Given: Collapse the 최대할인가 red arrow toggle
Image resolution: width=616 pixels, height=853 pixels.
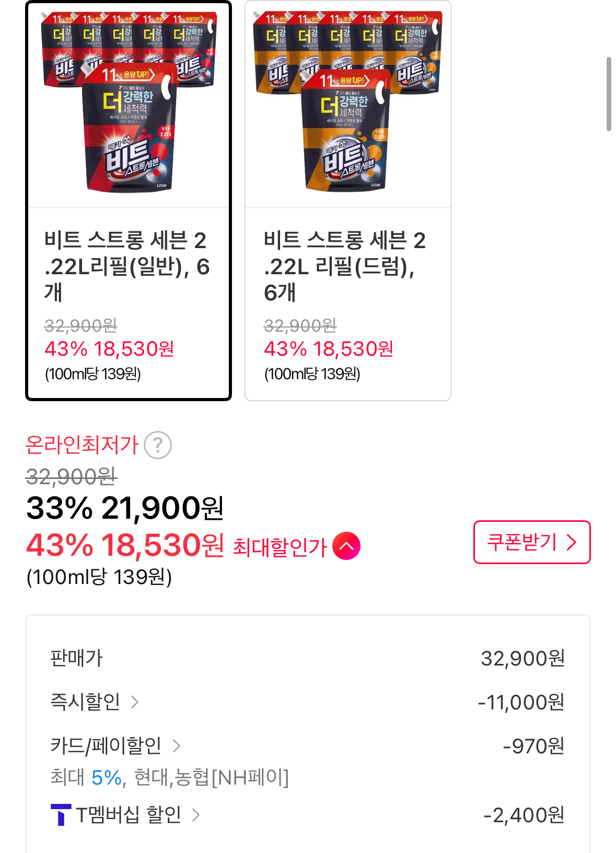Looking at the screenshot, I should (x=346, y=546).
